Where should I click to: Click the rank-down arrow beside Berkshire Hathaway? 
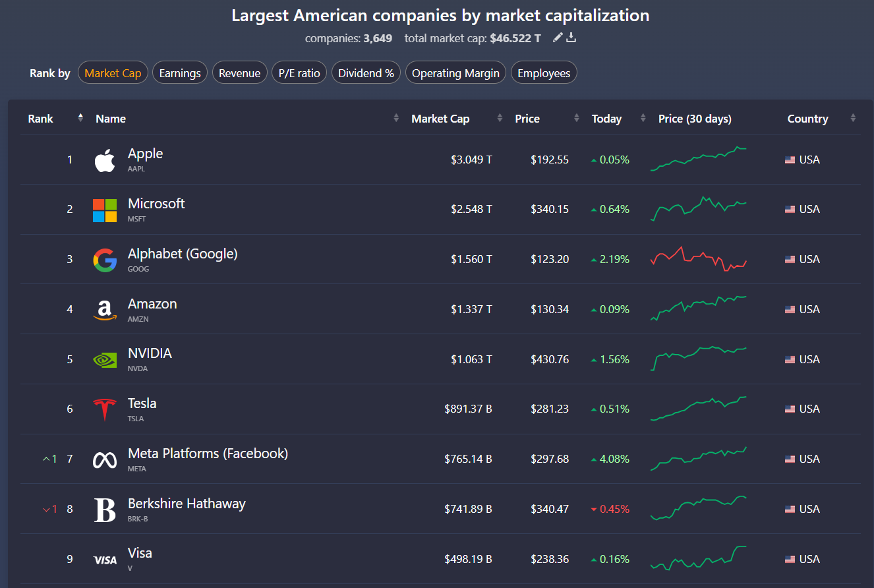click(46, 509)
